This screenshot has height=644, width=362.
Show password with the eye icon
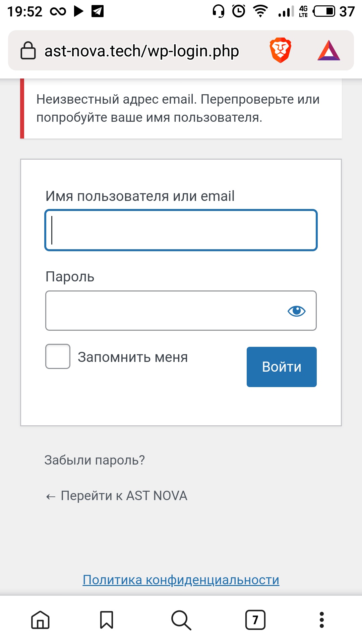[x=297, y=311]
